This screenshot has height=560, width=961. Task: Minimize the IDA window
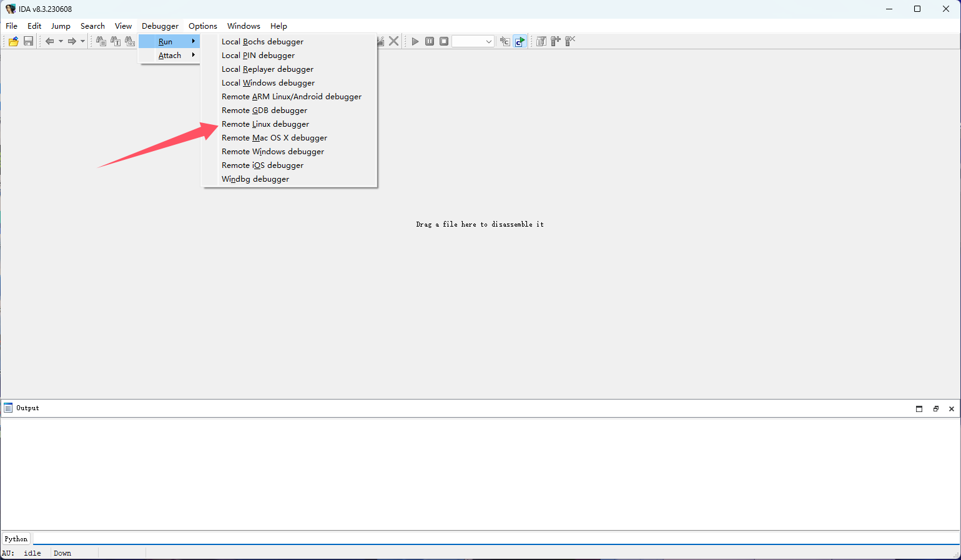pyautogui.click(x=889, y=9)
